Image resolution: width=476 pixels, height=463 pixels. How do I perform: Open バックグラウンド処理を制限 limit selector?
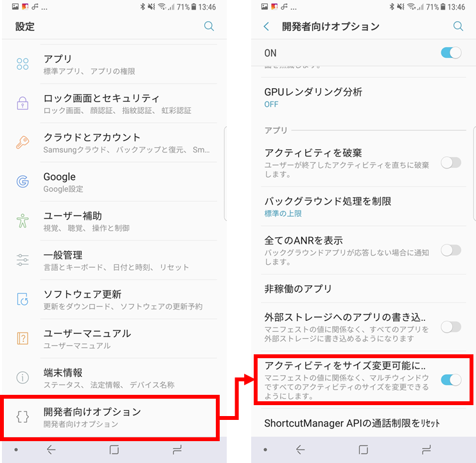click(x=364, y=206)
